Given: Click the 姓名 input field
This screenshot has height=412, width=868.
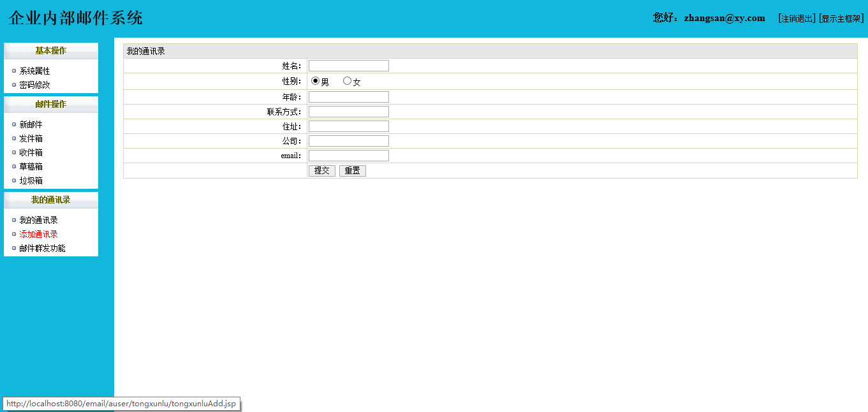Looking at the screenshot, I should [349, 66].
